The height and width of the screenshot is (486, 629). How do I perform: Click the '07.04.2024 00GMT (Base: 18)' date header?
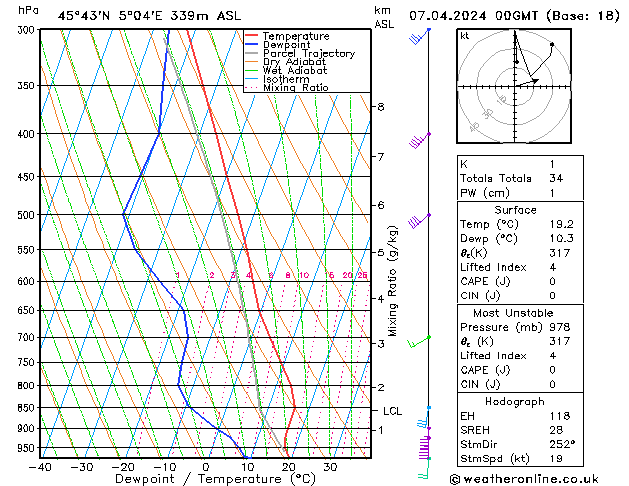pos(514,16)
